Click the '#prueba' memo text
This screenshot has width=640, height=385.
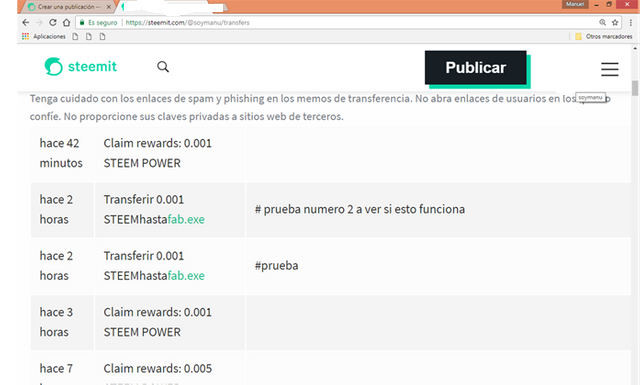277,265
